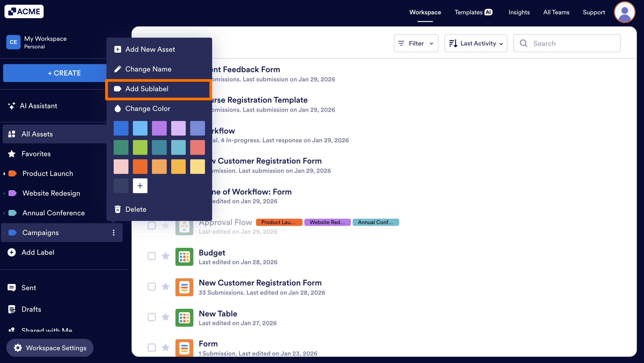Open the Filter dropdown
The height and width of the screenshot is (363, 644).
click(416, 43)
